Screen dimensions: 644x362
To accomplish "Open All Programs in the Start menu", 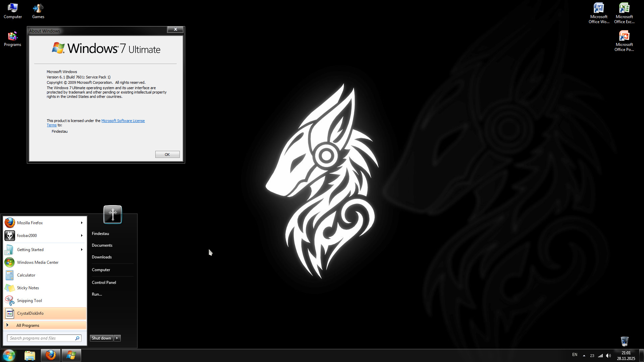I will coord(28,325).
